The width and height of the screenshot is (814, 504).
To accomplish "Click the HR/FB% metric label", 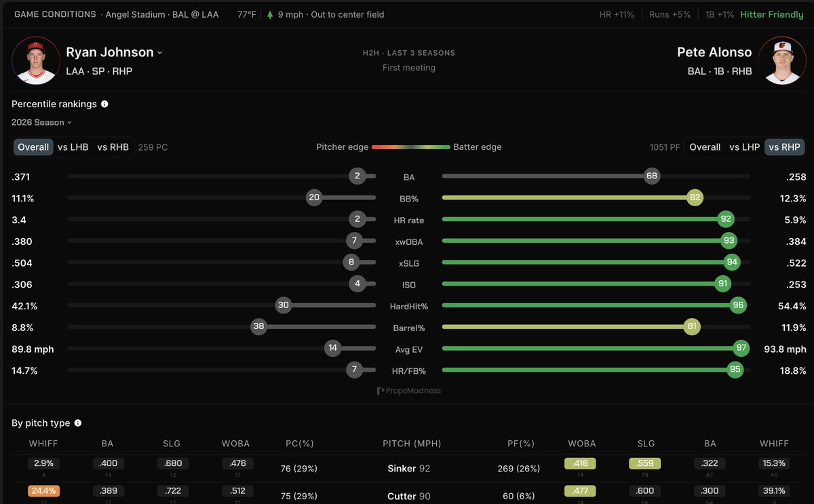I will 408,370.
